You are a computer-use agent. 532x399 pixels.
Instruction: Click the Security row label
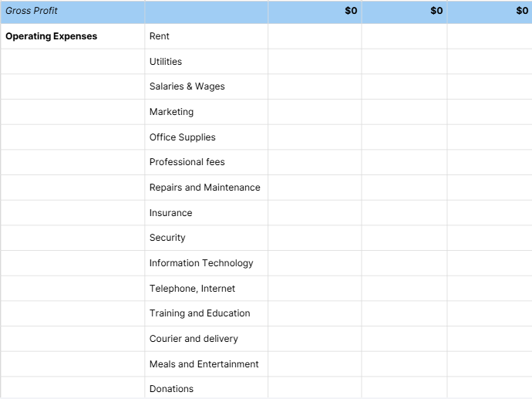[207, 238]
